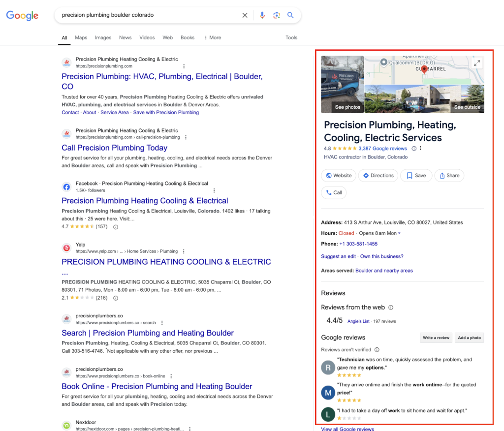Click the Google logo

pyautogui.click(x=22, y=15)
